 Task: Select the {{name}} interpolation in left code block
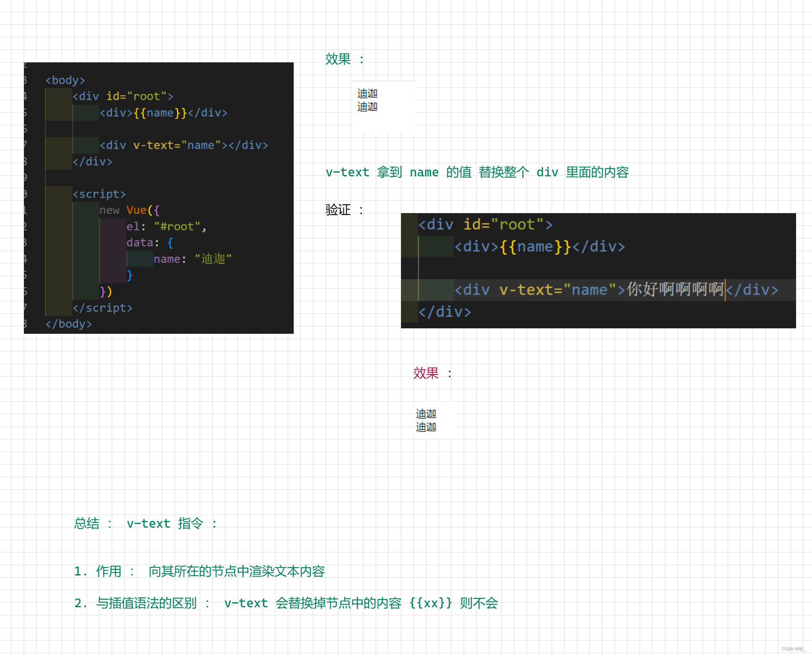point(160,113)
